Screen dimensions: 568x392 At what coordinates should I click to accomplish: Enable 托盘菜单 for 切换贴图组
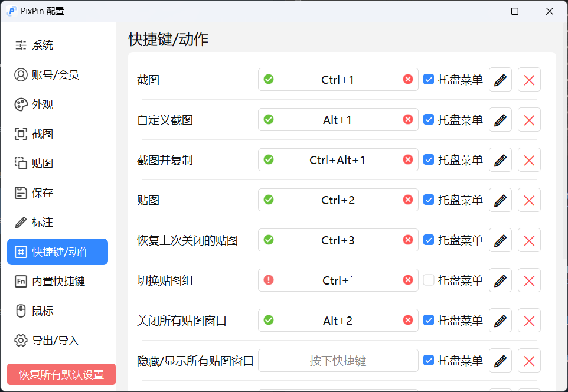(x=428, y=280)
